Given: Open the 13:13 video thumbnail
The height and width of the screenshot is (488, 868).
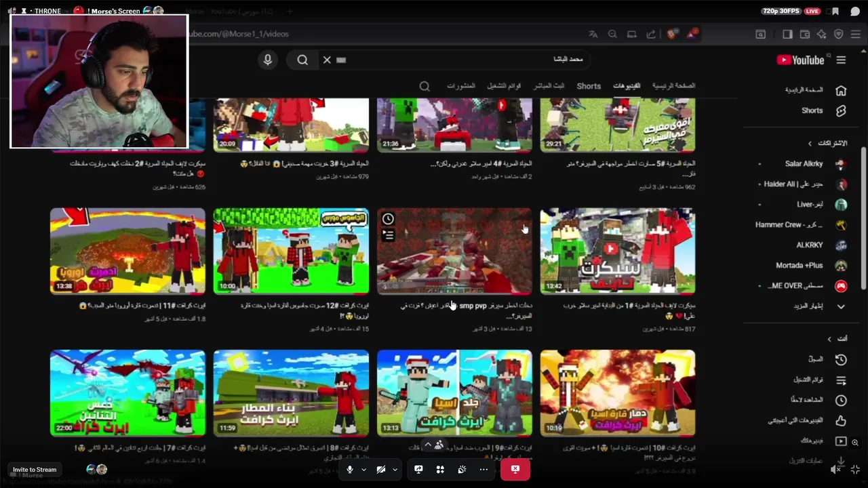Looking at the screenshot, I should pyautogui.click(x=454, y=392).
